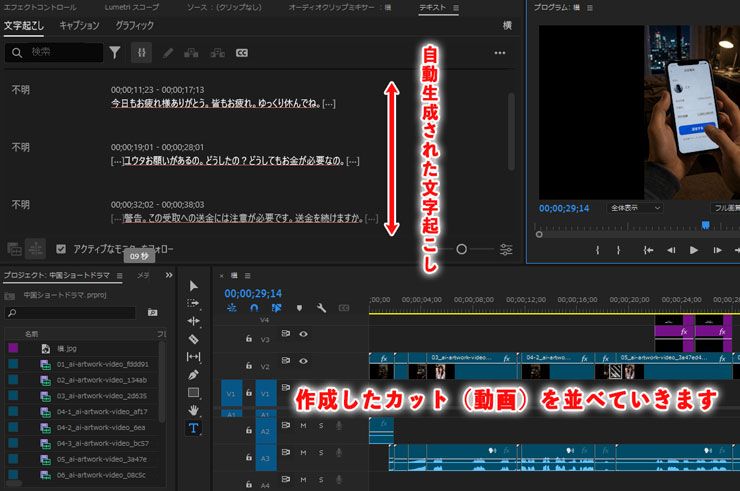The image size is (740, 491).
Task: Step forward one frame in program monitor
Action: coord(717,250)
